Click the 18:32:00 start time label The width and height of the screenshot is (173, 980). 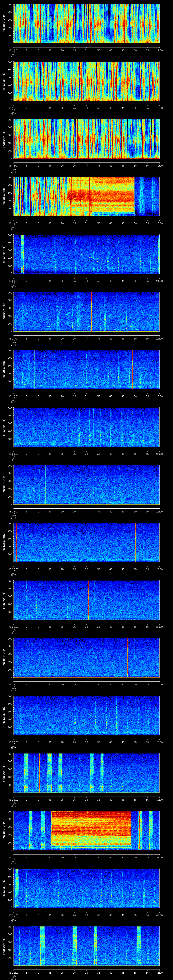14,972
